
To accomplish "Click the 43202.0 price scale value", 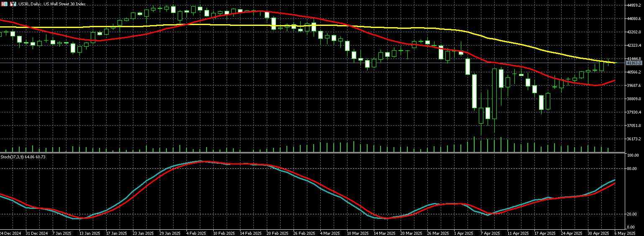I will [634, 32].
